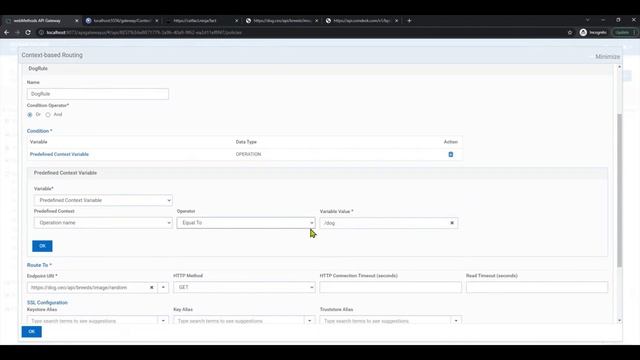Open the HTTP Method dropdown

coord(244,287)
